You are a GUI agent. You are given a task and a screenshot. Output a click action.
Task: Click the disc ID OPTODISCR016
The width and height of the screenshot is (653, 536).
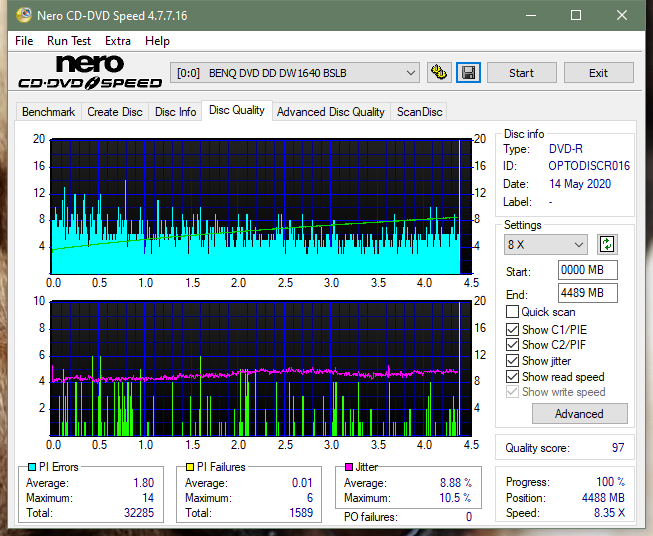coord(589,166)
